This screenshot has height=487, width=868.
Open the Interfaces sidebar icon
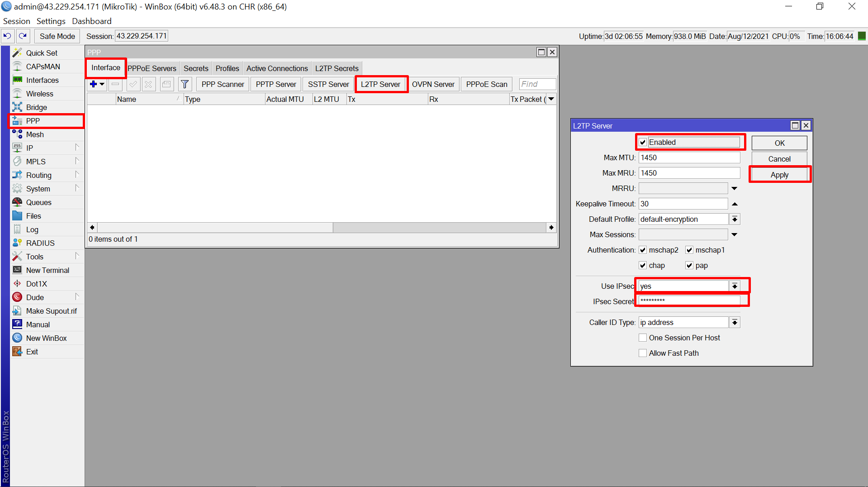(17, 80)
